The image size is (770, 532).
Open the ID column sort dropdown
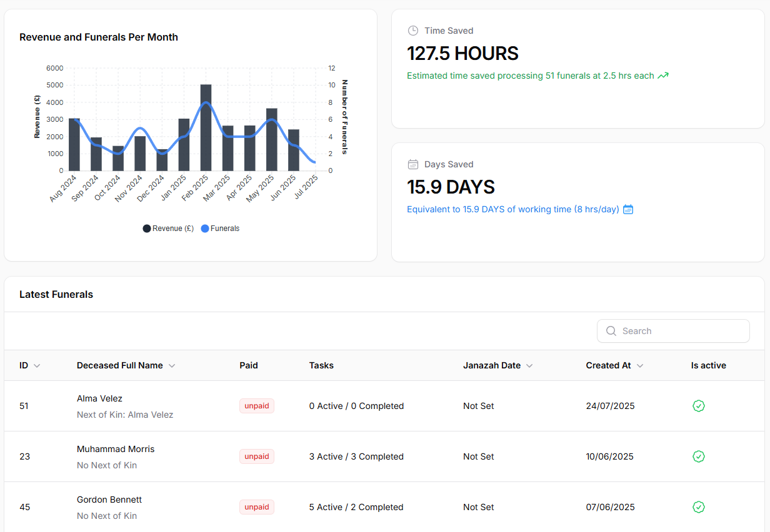pyautogui.click(x=37, y=365)
